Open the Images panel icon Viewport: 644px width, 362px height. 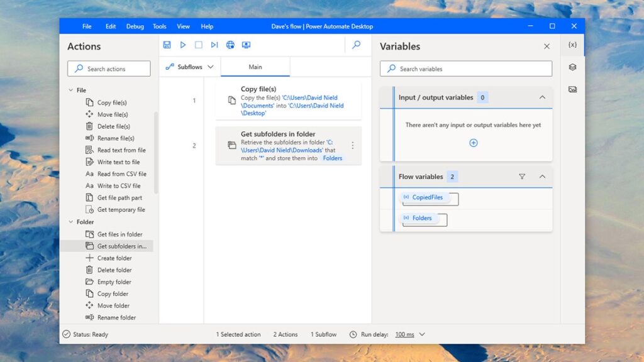click(x=572, y=89)
